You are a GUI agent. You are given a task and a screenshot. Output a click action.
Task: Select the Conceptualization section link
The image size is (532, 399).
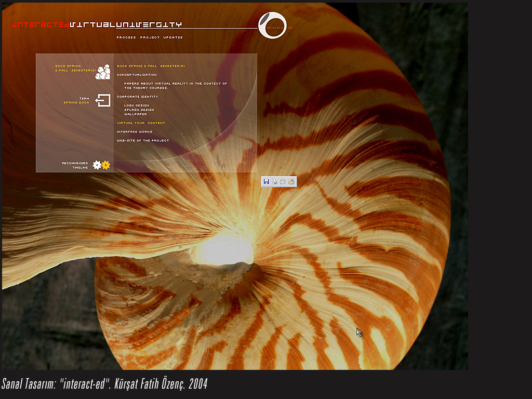137,75
